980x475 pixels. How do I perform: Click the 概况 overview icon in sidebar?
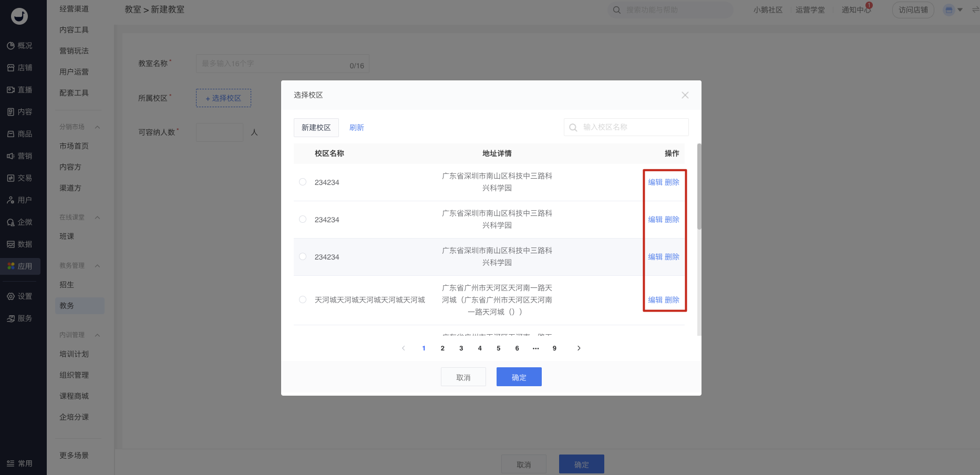tap(11, 46)
